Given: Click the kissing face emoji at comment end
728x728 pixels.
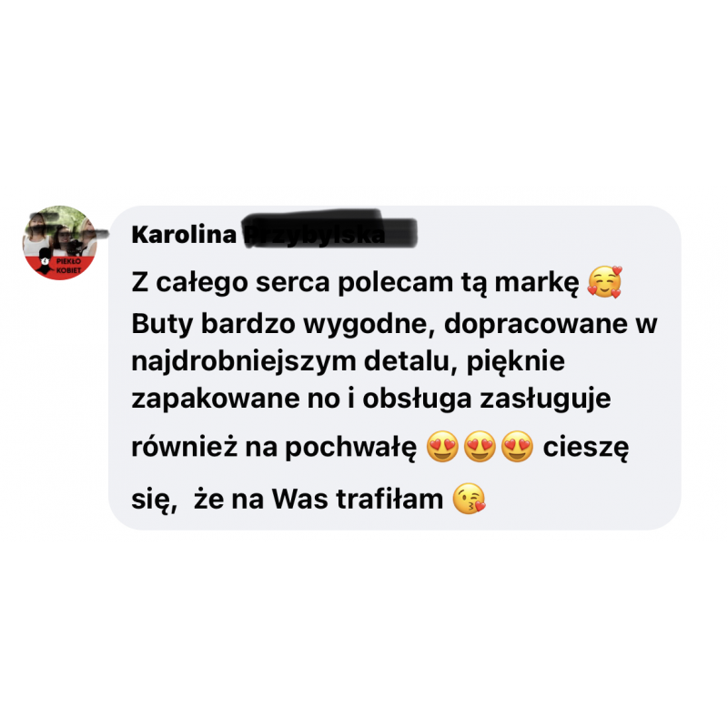Looking at the screenshot, I should [469, 499].
